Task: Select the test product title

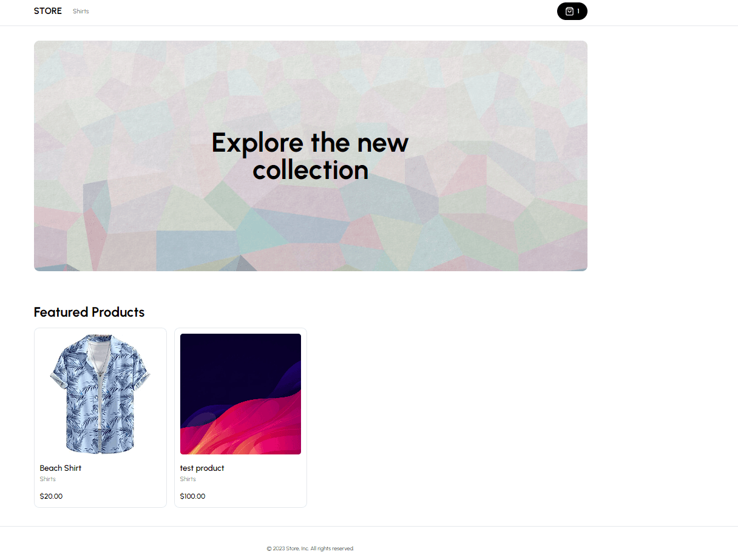Action: [x=202, y=468]
